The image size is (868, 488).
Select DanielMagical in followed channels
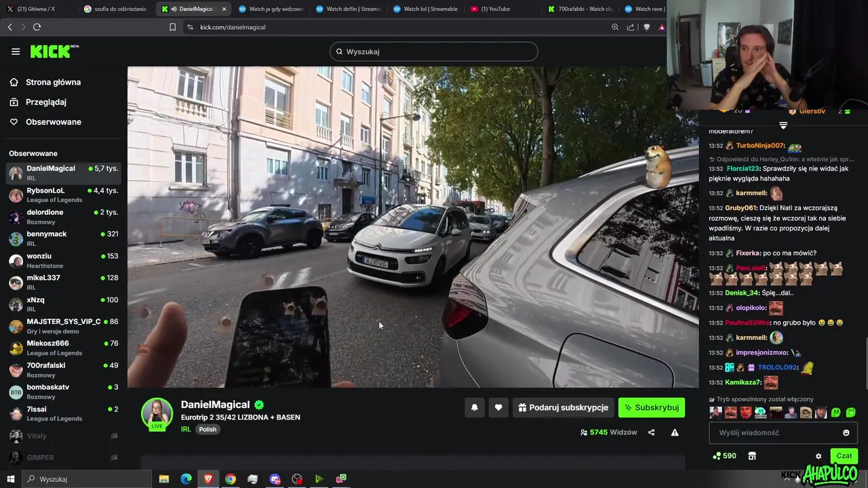[64, 173]
